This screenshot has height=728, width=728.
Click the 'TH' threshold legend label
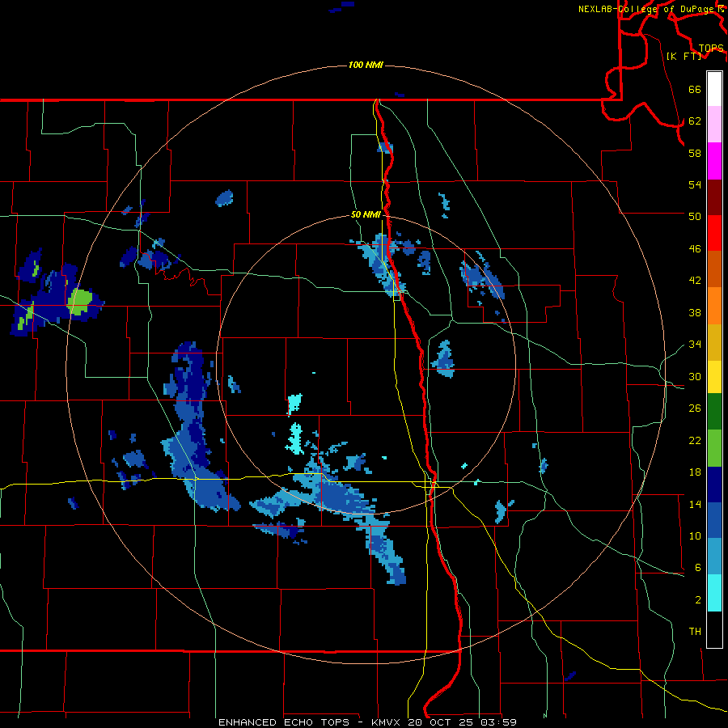click(x=695, y=632)
